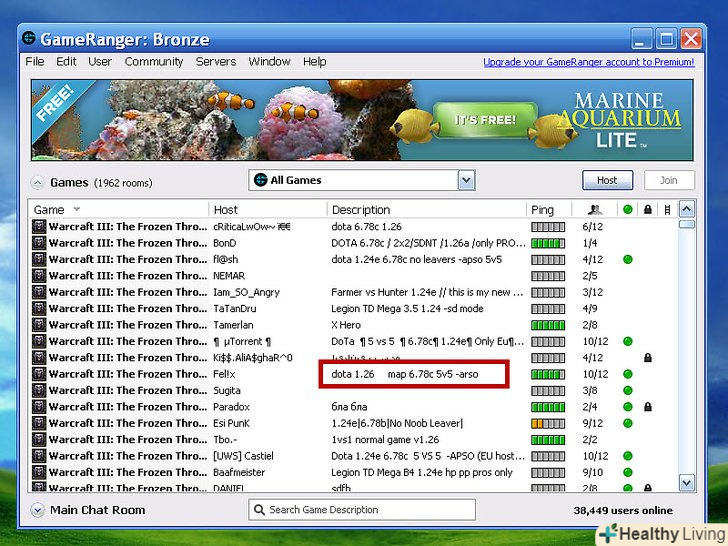Click the game icon in Paradox row
This screenshot has width=728, height=546.
pyautogui.click(x=39, y=407)
